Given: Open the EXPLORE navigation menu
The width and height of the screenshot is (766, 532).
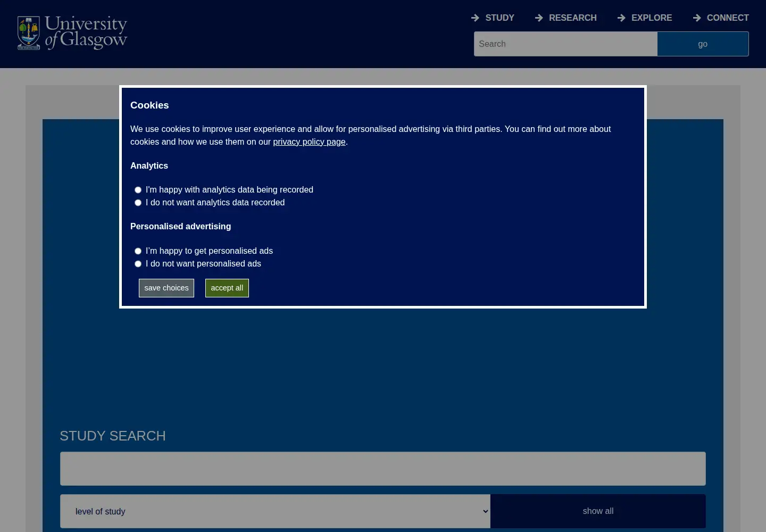Looking at the screenshot, I should click(652, 18).
